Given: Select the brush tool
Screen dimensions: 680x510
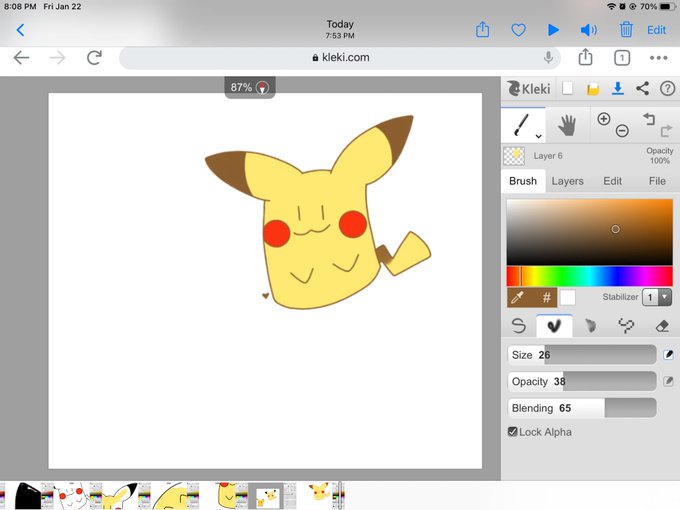Looking at the screenshot, I should tap(522, 124).
